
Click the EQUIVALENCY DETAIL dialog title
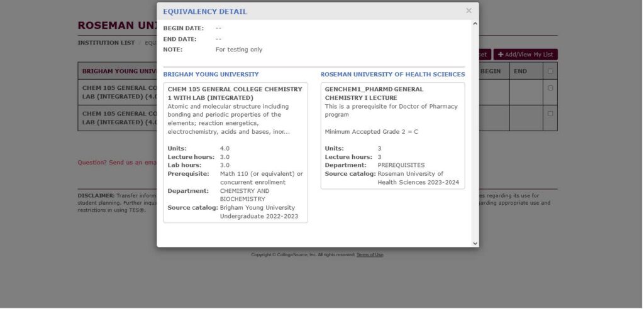coord(205,11)
